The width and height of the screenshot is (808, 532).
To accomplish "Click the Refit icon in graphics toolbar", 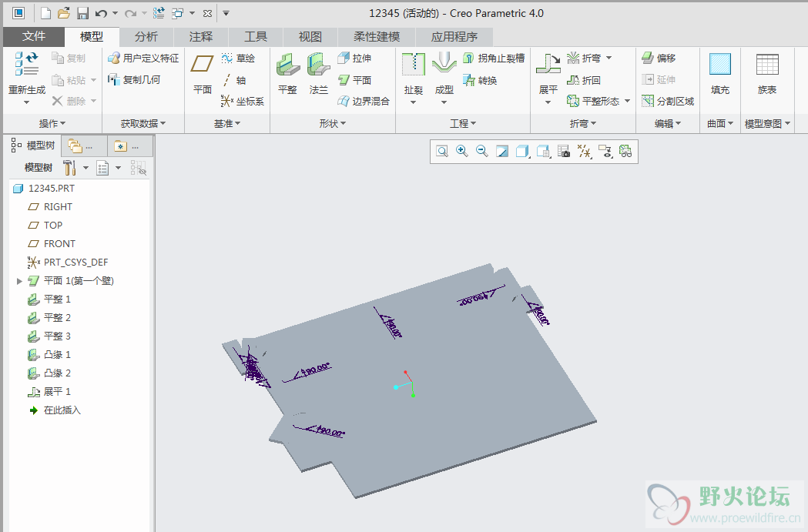I will tap(441, 151).
